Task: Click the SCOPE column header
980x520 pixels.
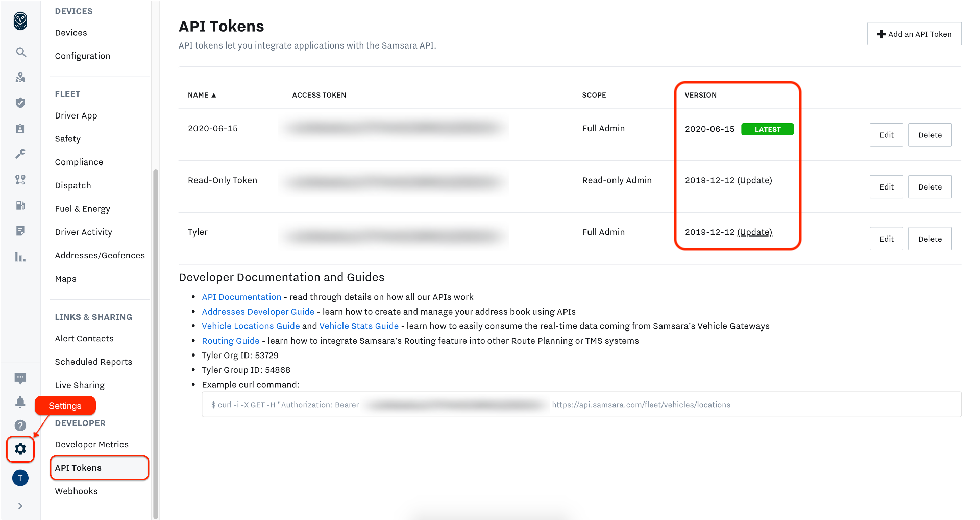Action: pos(594,95)
